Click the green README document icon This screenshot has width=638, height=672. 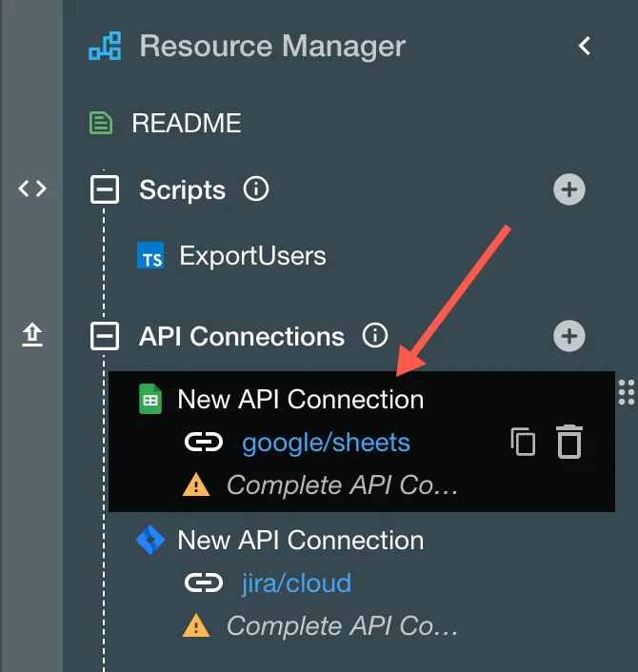101,123
